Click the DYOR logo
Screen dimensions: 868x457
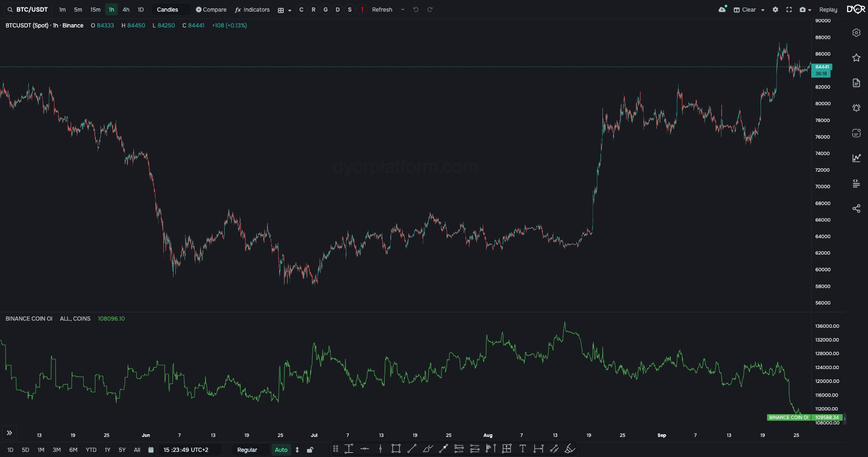point(856,9)
